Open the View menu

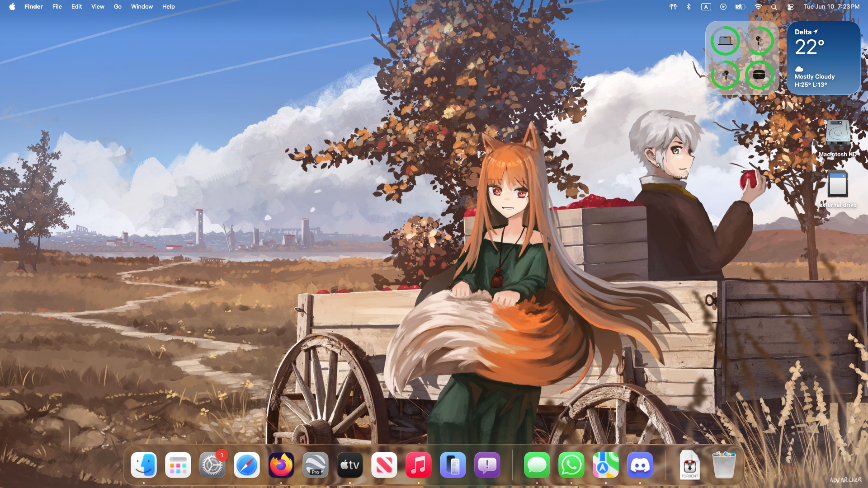click(98, 7)
